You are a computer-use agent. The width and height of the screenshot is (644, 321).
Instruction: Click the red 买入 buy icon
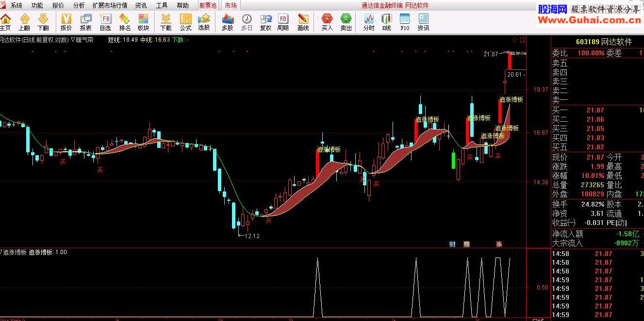click(328, 22)
